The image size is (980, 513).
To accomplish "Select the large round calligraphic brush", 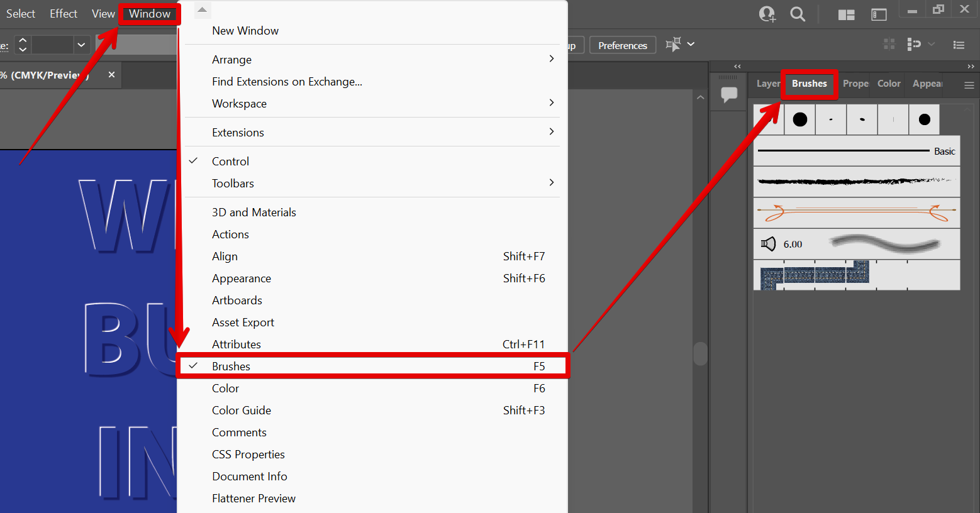I will [799, 119].
